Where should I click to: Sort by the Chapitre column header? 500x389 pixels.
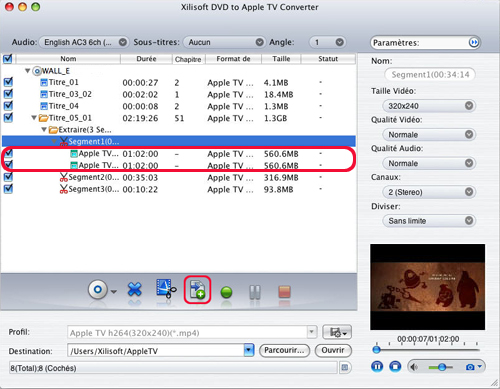point(188,59)
